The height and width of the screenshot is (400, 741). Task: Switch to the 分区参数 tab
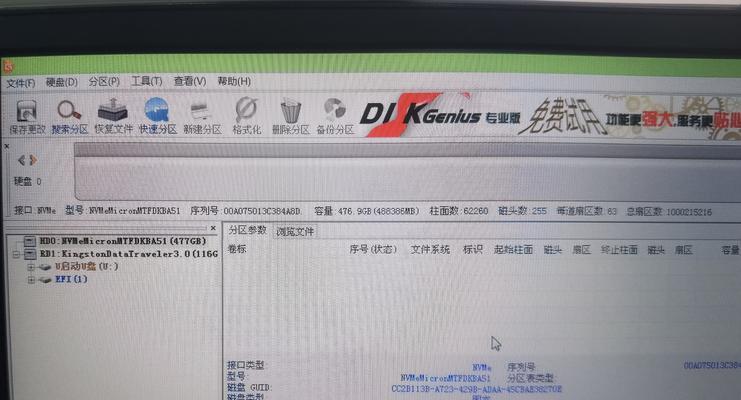[248, 230]
